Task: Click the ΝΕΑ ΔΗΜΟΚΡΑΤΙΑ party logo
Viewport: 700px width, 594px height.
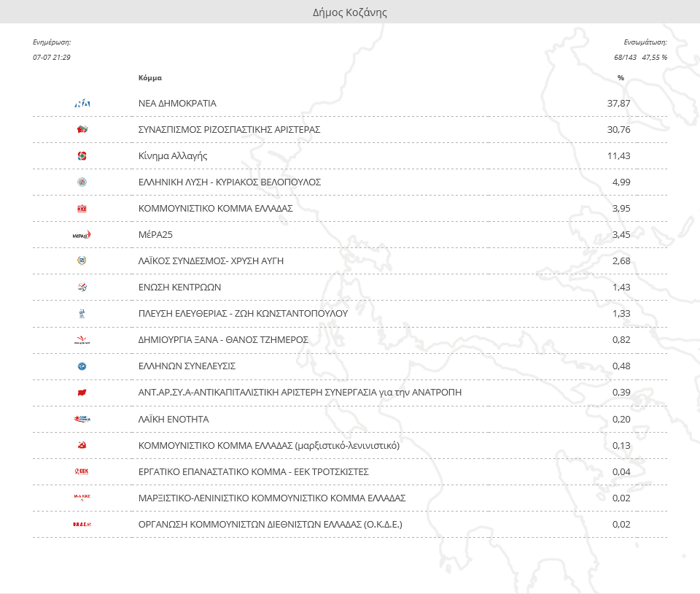Action: [82, 104]
